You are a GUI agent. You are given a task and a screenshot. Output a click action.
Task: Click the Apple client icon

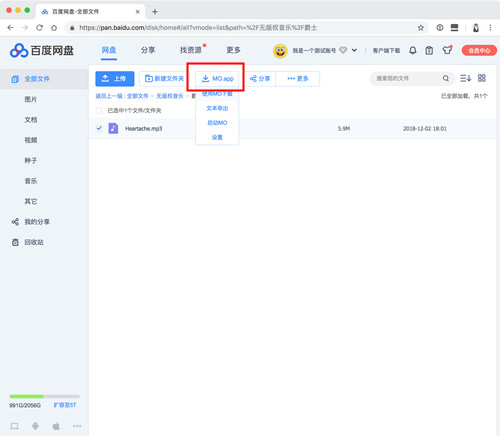pyautogui.click(x=56, y=426)
